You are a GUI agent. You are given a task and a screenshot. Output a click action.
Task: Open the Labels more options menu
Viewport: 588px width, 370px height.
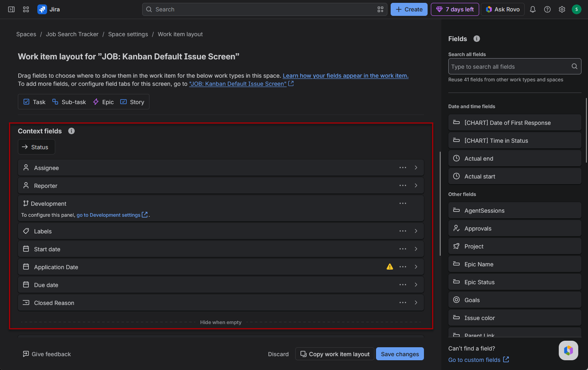pyautogui.click(x=403, y=231)
